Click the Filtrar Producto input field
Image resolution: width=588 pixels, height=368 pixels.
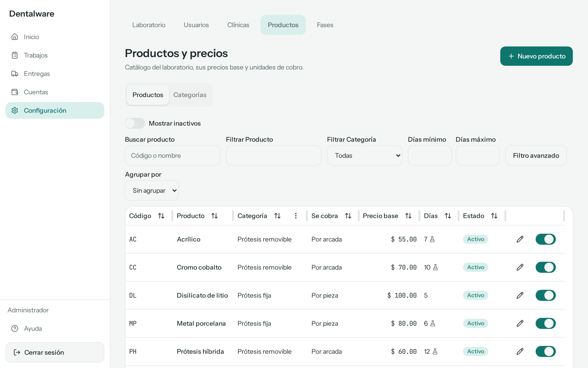tap(274, 155)
